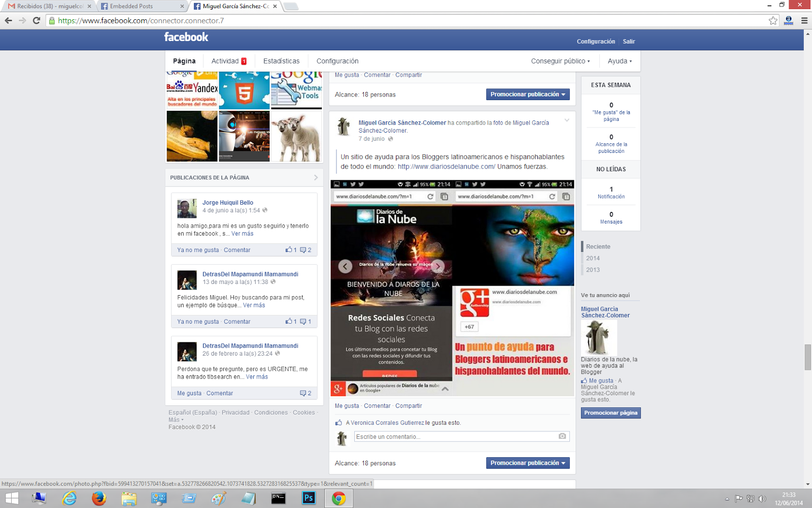Click Configuración link in the blue header
The height and width of the screenshot is (508, 812).
(596, 42)
